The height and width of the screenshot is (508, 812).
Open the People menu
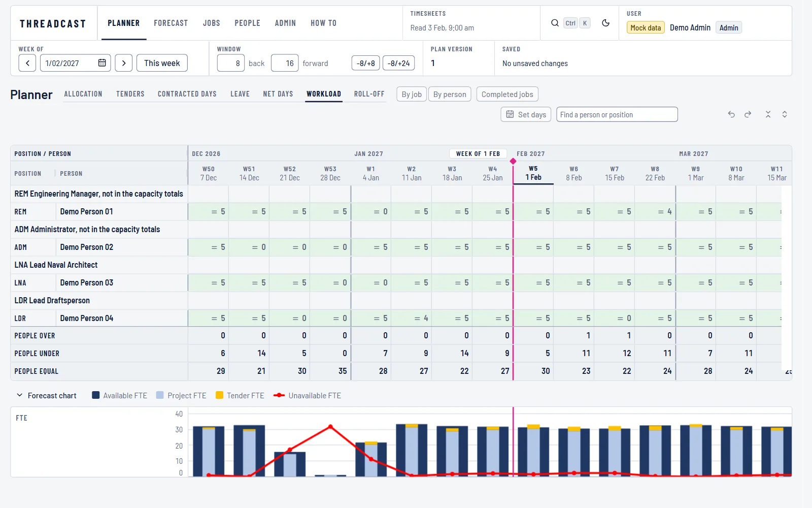[247, 23]
